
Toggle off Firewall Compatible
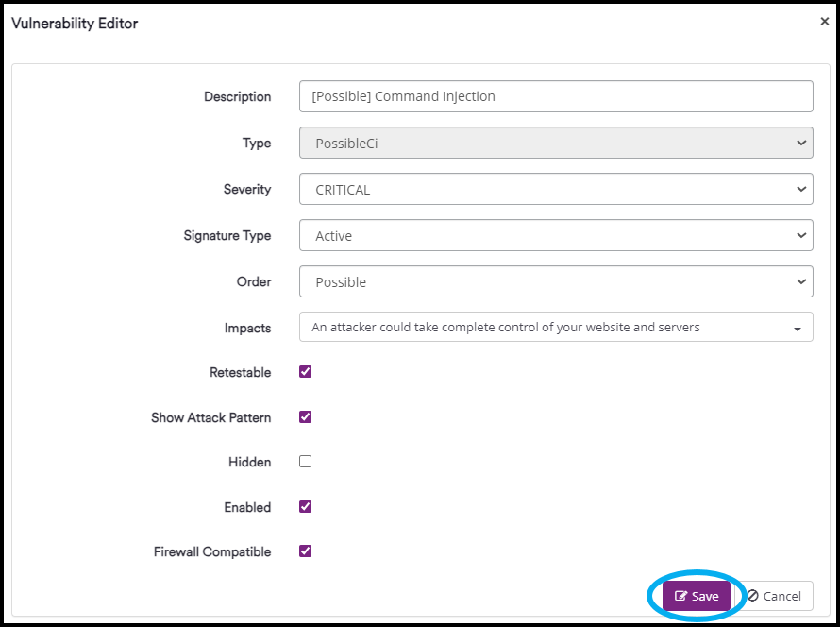[304, 551]
